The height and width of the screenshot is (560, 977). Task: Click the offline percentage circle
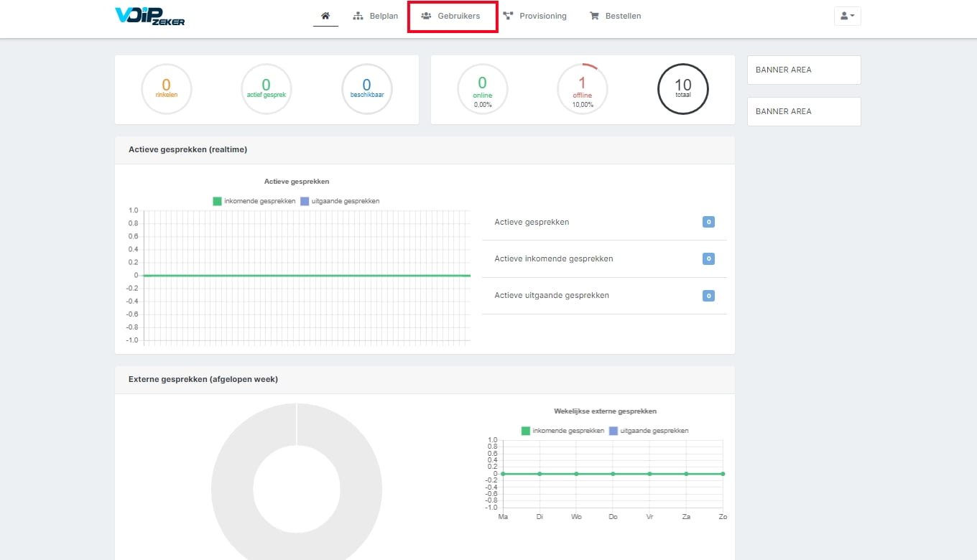583,89
